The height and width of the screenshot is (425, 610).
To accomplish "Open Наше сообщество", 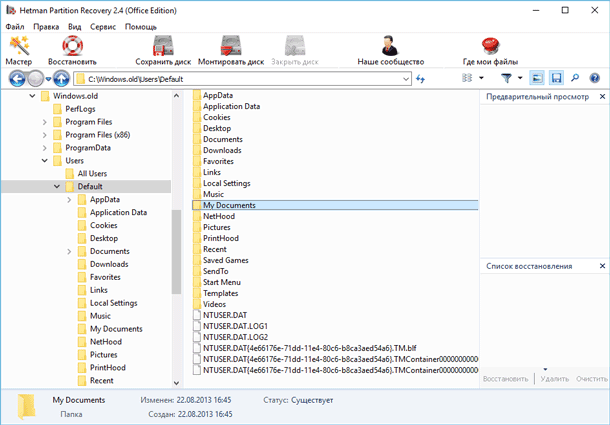I will pos(391,51).
